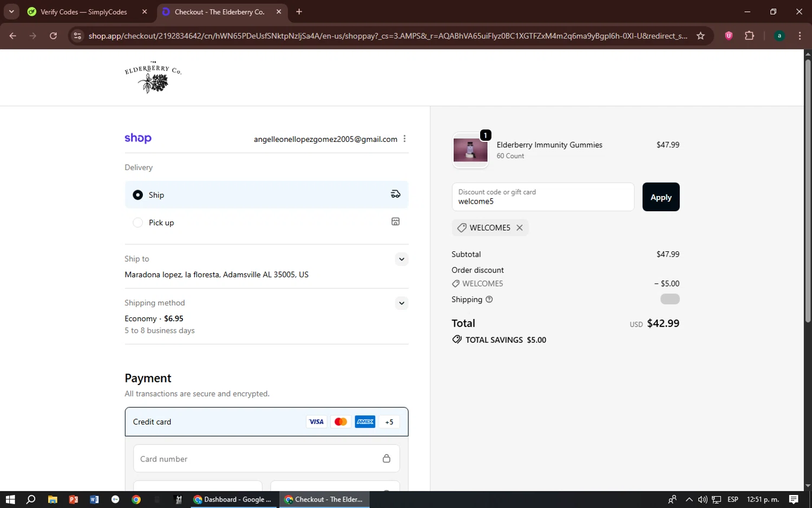Click the American Express logo
Image resolution: width=812 pixels, height=508 pixels.
click(365, 422)
